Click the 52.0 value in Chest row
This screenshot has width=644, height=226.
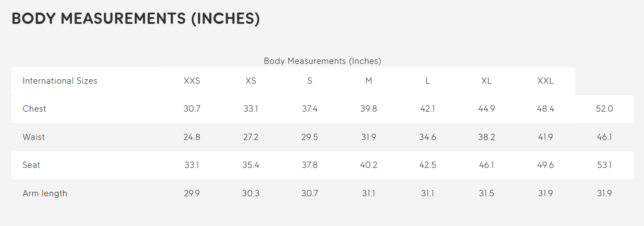point(604,109)
